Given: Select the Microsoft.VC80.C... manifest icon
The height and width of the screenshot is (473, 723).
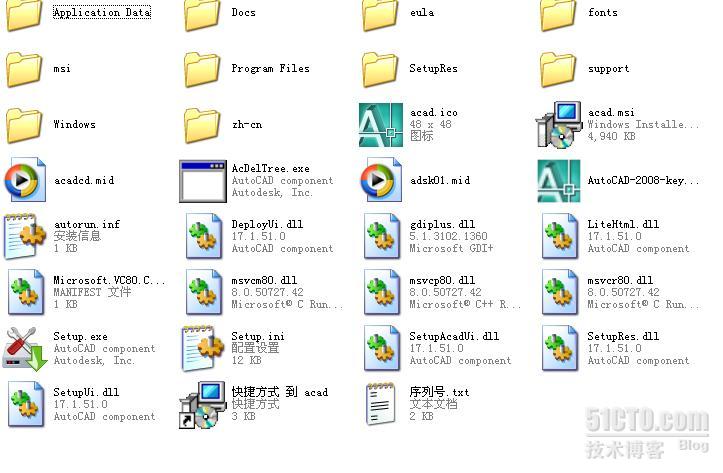Looking at the screenshot, I should click(x=25, y=292).
